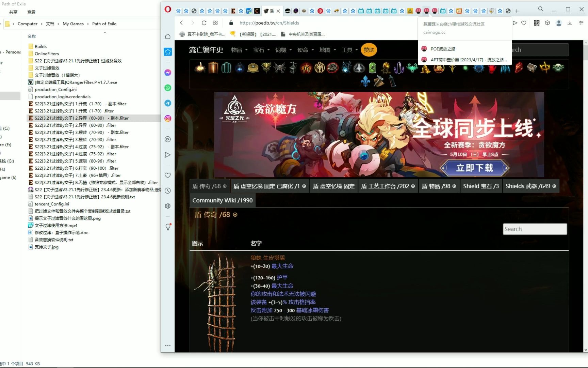This screenshot has width=588, height=368.
Task: Expand the 地图 dropdown menu
Action: (x=328, y=50)
